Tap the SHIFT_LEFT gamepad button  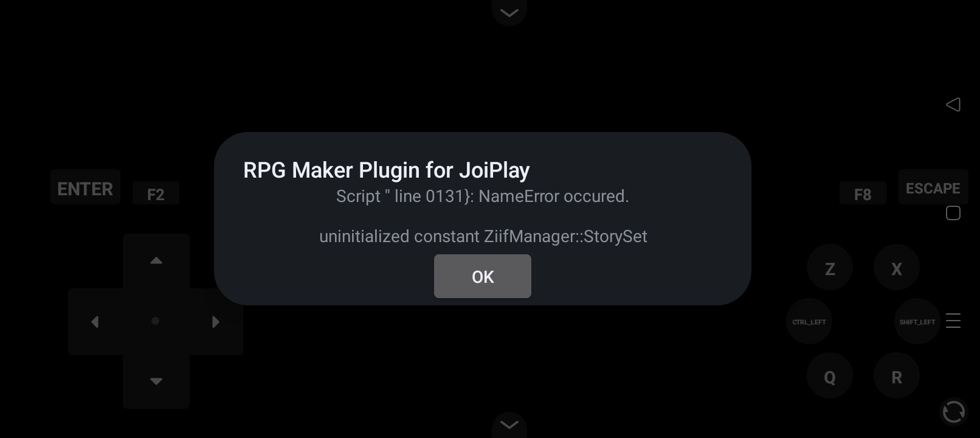coord(917,321)
